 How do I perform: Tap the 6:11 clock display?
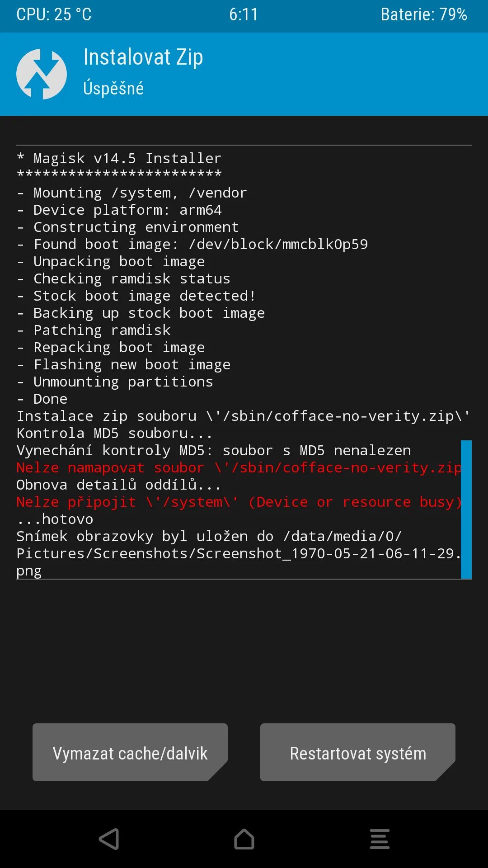click(244, 14)
